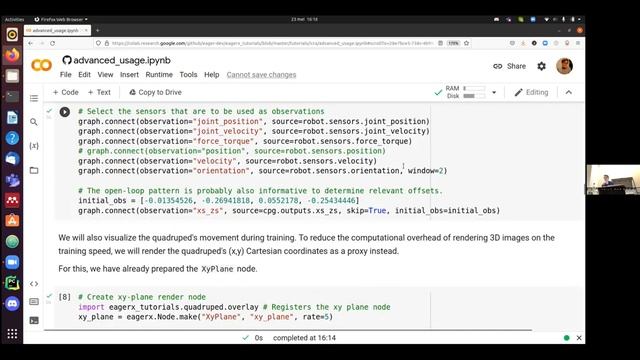The image size is (640, 360).
Task: Open the command palette icon
Action: click(34, 302)
